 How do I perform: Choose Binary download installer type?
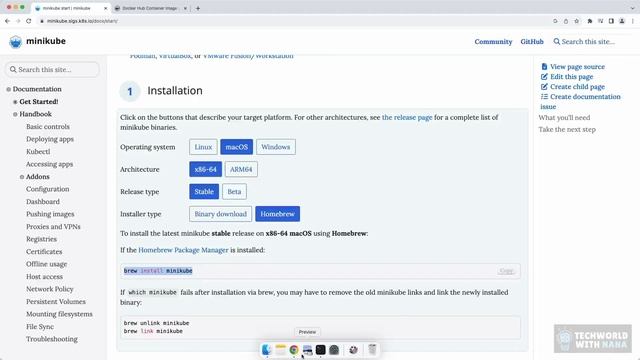click(x=220, y=214)
